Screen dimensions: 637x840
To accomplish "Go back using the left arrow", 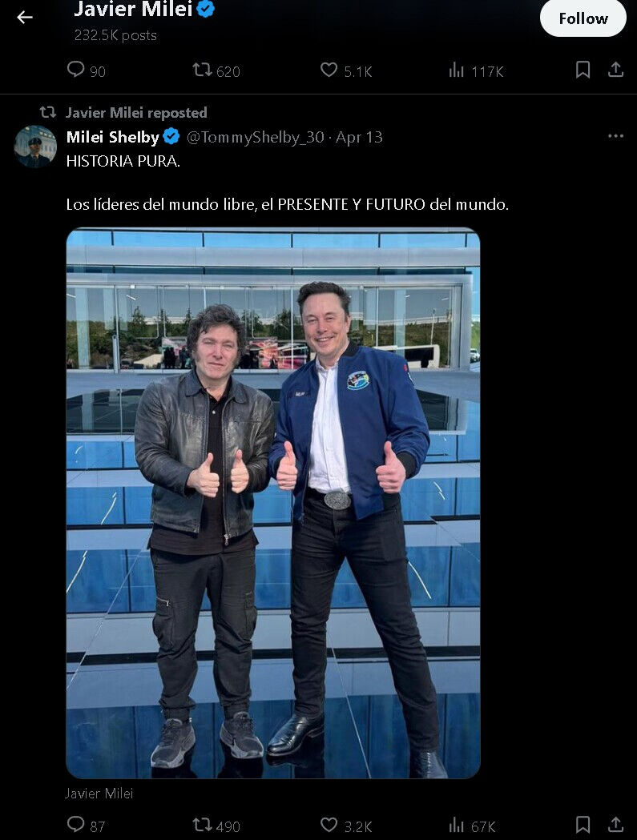I will pos(25,17).
